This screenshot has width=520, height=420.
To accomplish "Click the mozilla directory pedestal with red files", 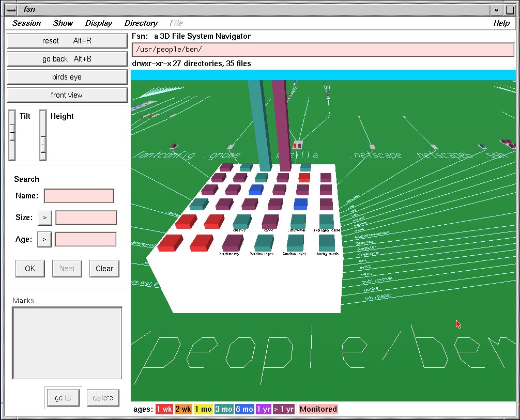I will [297, 144].
